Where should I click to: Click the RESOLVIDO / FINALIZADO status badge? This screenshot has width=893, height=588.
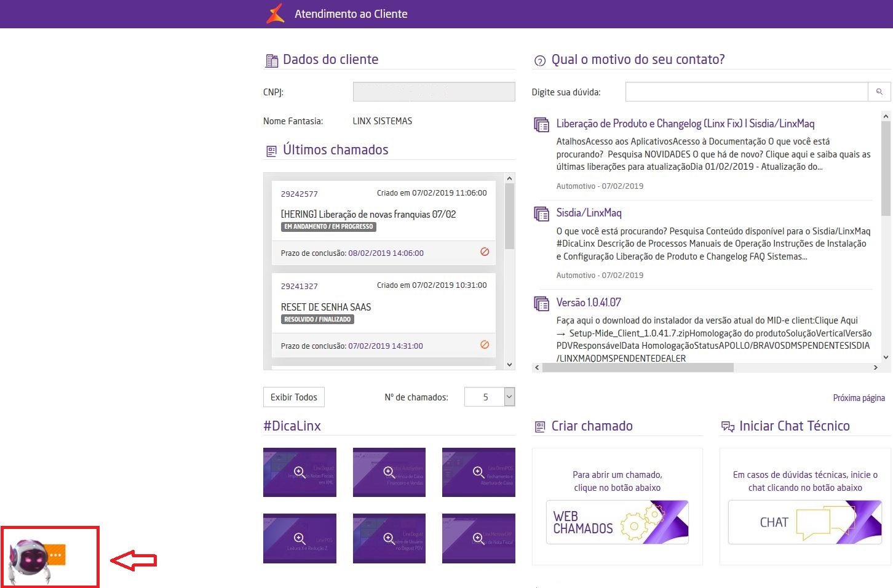pyautogui.click(x=317, y=319)
